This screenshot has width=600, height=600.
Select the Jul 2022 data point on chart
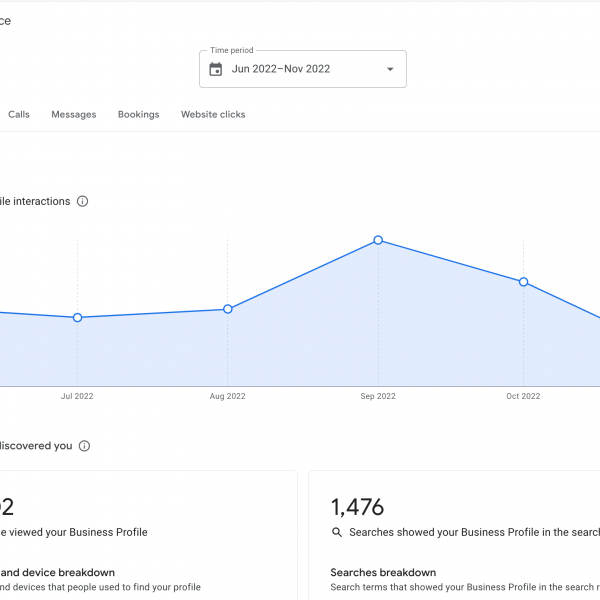(77, 318)
